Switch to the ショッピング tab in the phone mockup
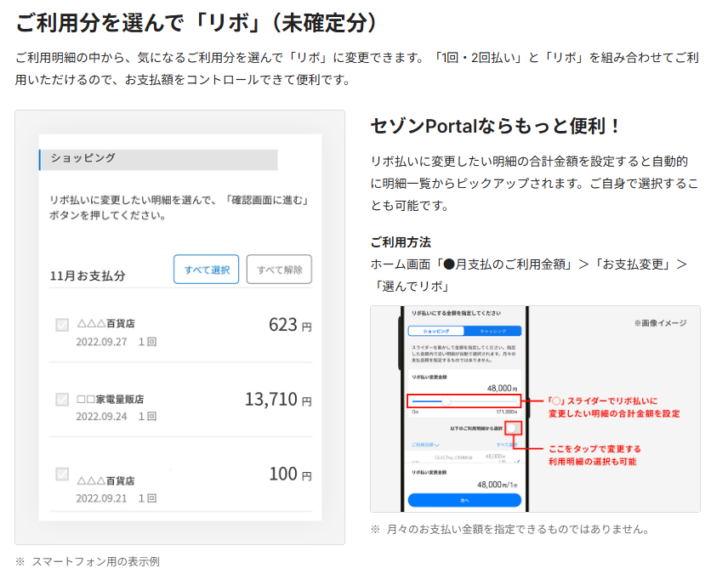This screenshot has width=728, height=574. tap(435, 331)
